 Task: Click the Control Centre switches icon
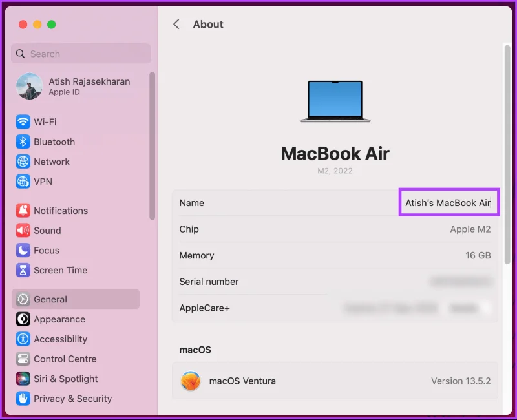[x=23, y=359]
